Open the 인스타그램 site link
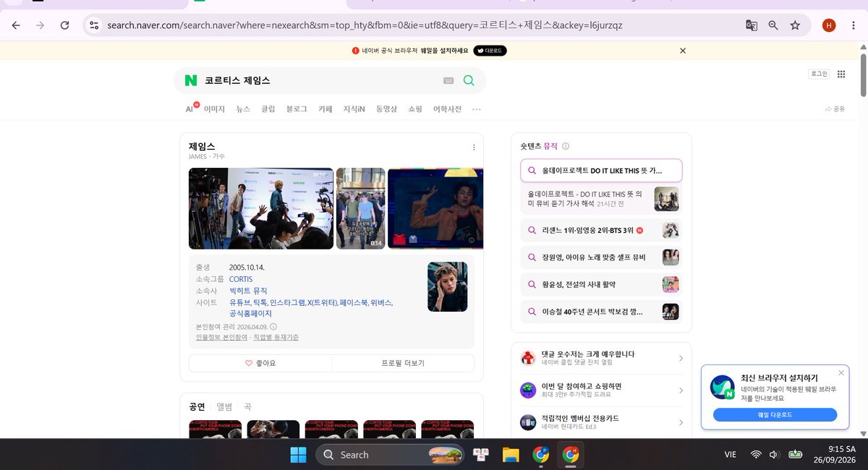Image resolution: width=868 pixels, height=470 pixels. pyautogui.click(x=288, y=302)
